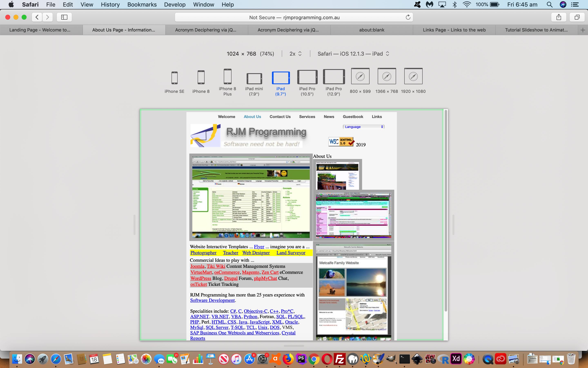Open the AirPlay display menu

click(x=442, y=4)
